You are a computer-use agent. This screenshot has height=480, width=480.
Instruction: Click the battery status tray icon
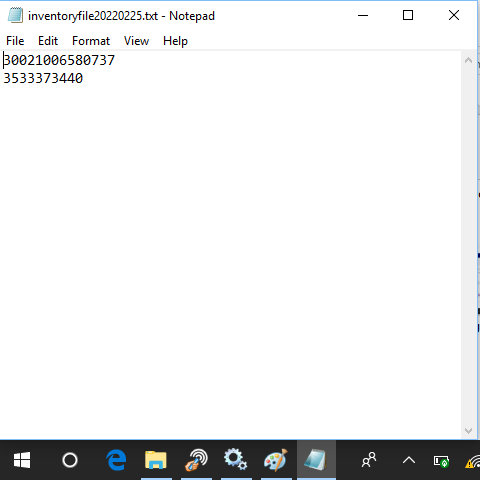coord(441,461)
